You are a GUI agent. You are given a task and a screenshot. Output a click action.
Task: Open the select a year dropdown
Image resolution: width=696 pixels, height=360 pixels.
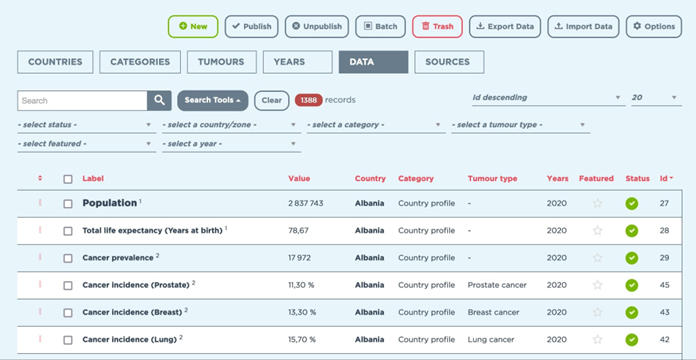pyautogui.click(x=231, y=144)
